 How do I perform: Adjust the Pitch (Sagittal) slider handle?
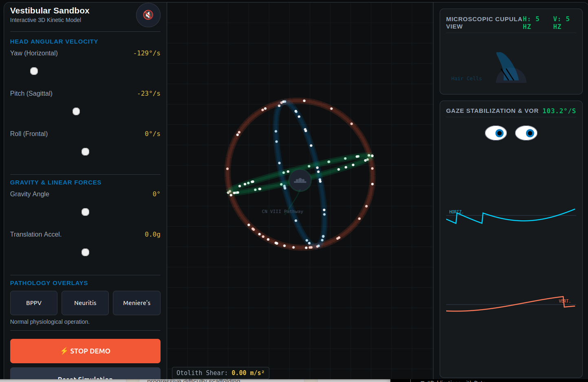(76, 112)
